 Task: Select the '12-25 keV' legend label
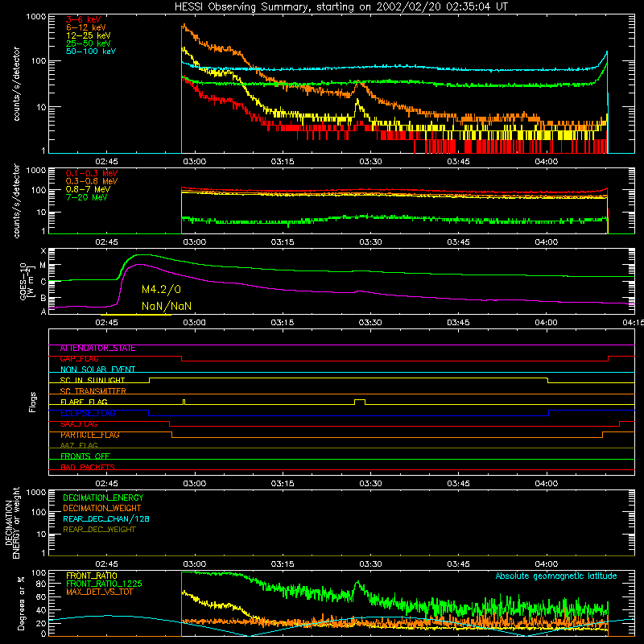89,35
